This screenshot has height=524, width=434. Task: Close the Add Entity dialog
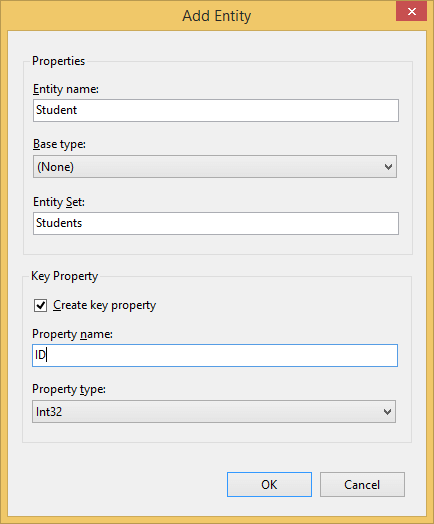411,11
